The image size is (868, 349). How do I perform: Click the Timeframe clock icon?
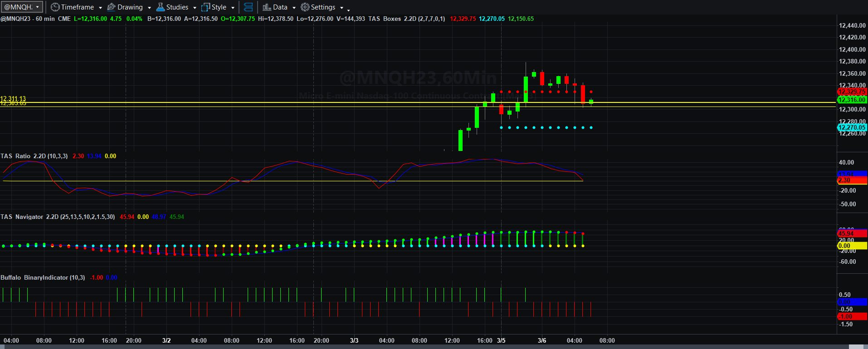[x=55, y=7]
